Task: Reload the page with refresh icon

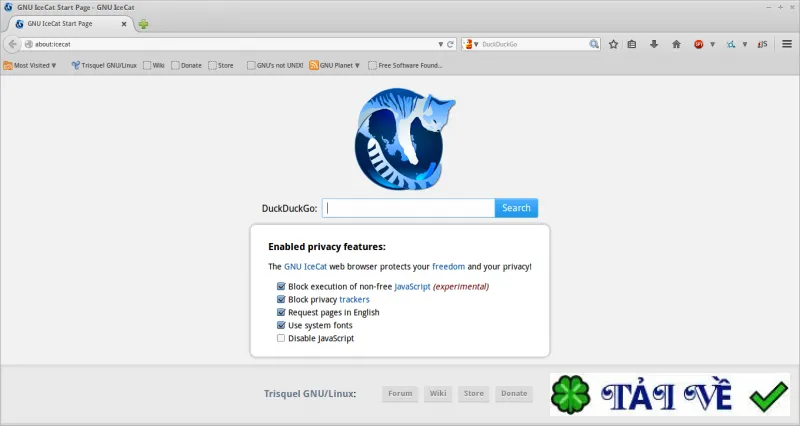Action: pyautogui.click(x=451, y=44)
